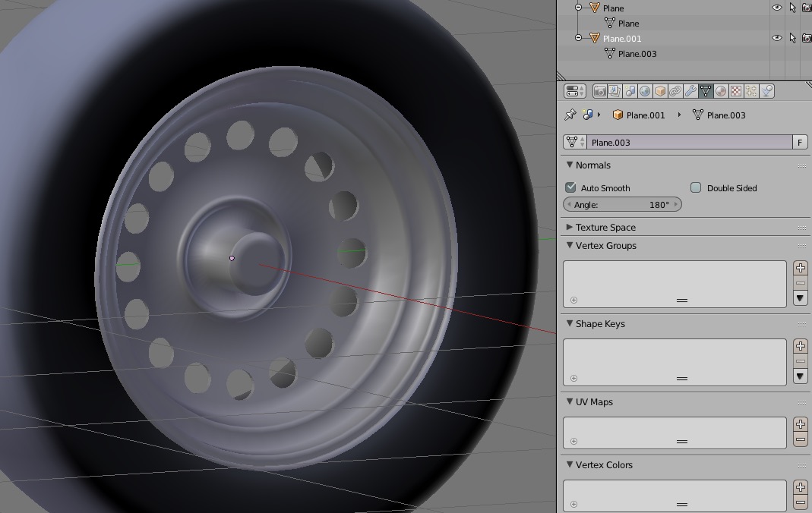
Task: Add a new shape key
Action: coord(800,346)
